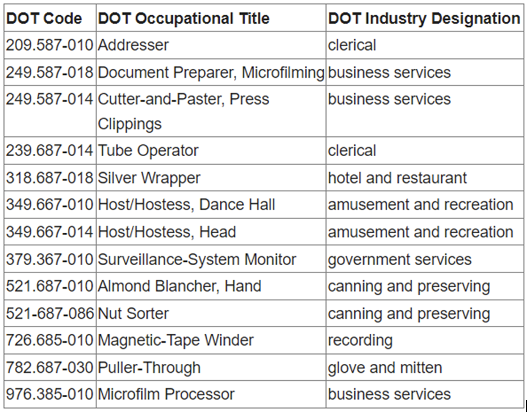Screen dimensions: 527x413
Task: Select Document Preparer, Microfilming cell
Action: (211, 72)
